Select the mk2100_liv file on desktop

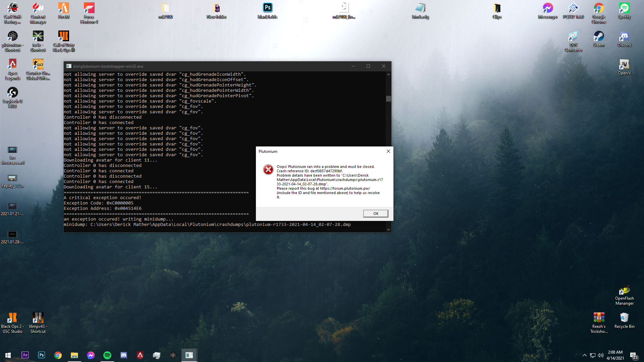[x=344, y=11]
